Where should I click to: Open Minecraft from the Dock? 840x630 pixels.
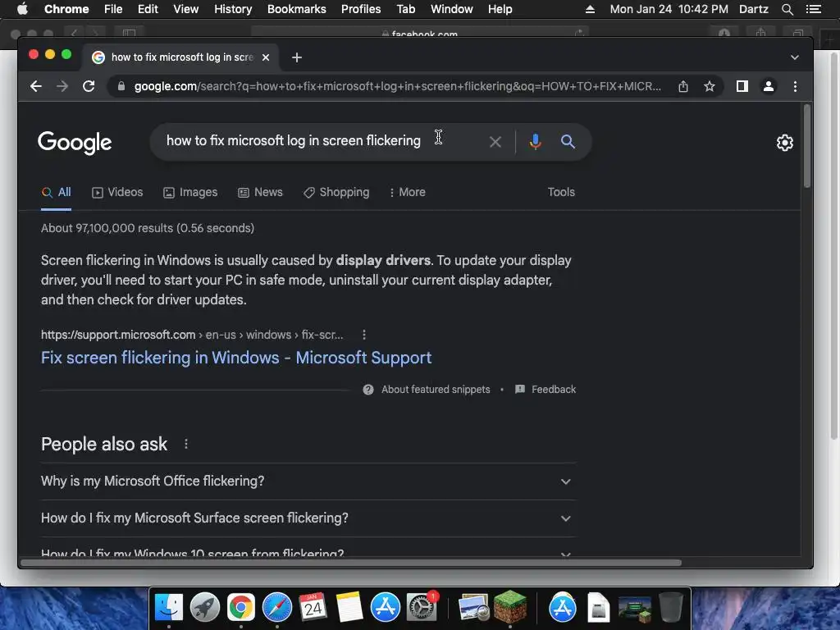(x=510, y=607)
